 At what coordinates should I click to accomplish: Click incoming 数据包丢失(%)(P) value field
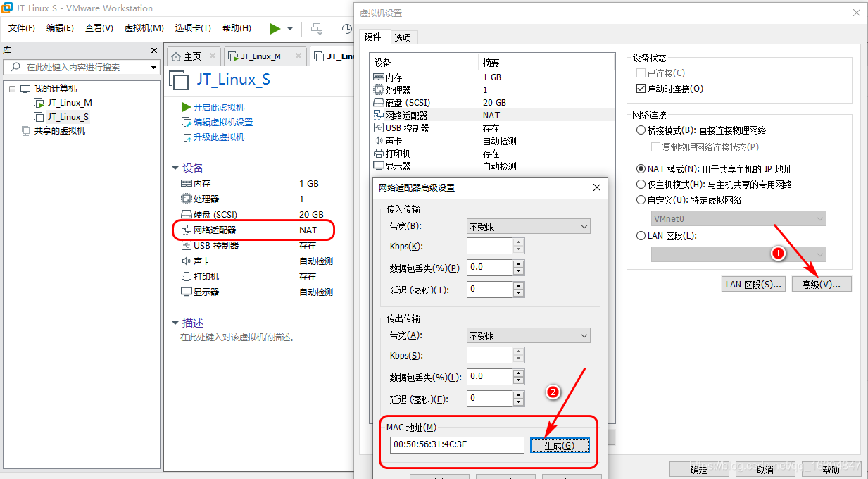click(490, 268)
